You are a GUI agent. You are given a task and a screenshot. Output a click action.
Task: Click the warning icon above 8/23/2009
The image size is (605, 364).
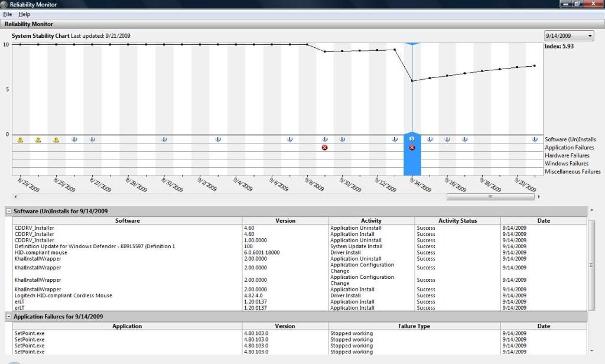pos(20,140)
